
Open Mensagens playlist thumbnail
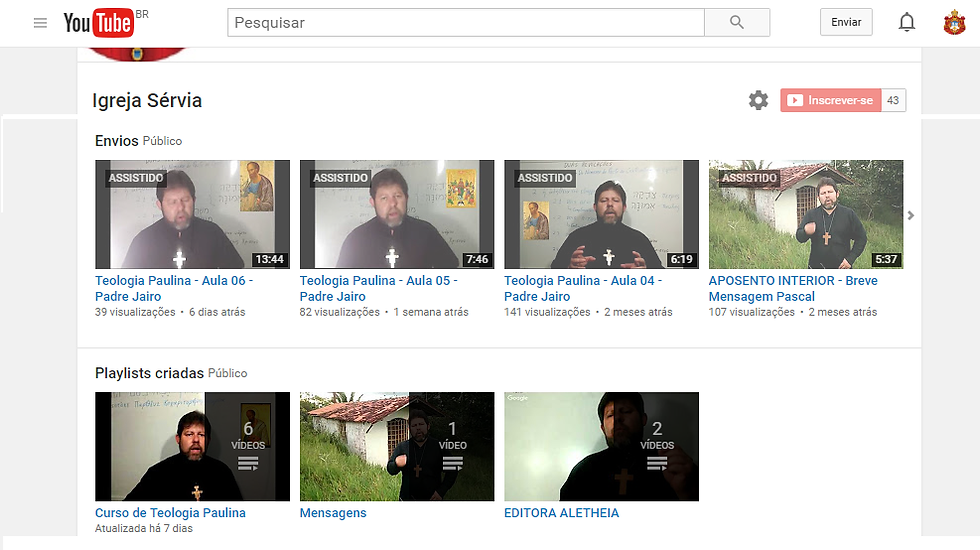pos(397,446)
